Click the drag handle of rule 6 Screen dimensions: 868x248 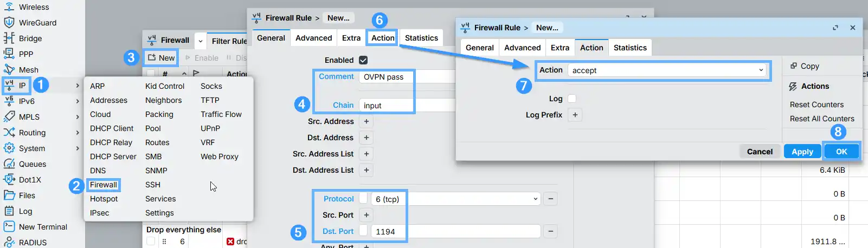tap(164, 242)
